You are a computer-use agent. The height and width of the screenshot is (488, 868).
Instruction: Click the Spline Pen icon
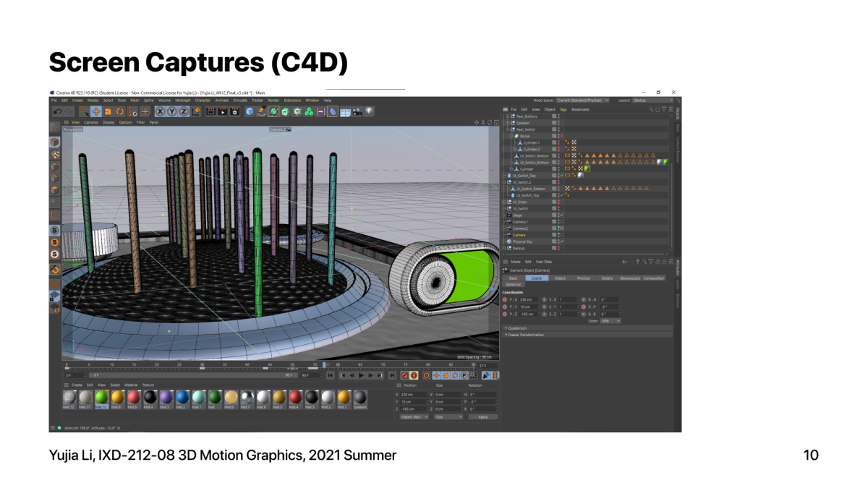click(261, 111)
